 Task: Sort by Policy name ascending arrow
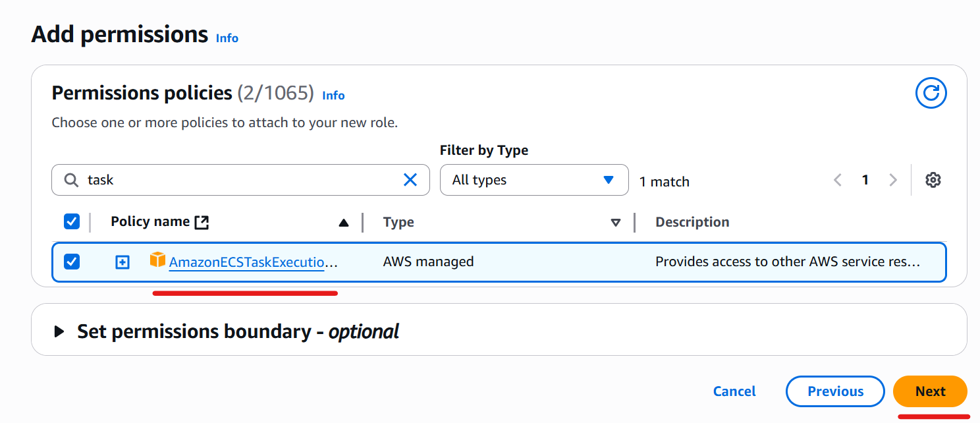point(343,223)
